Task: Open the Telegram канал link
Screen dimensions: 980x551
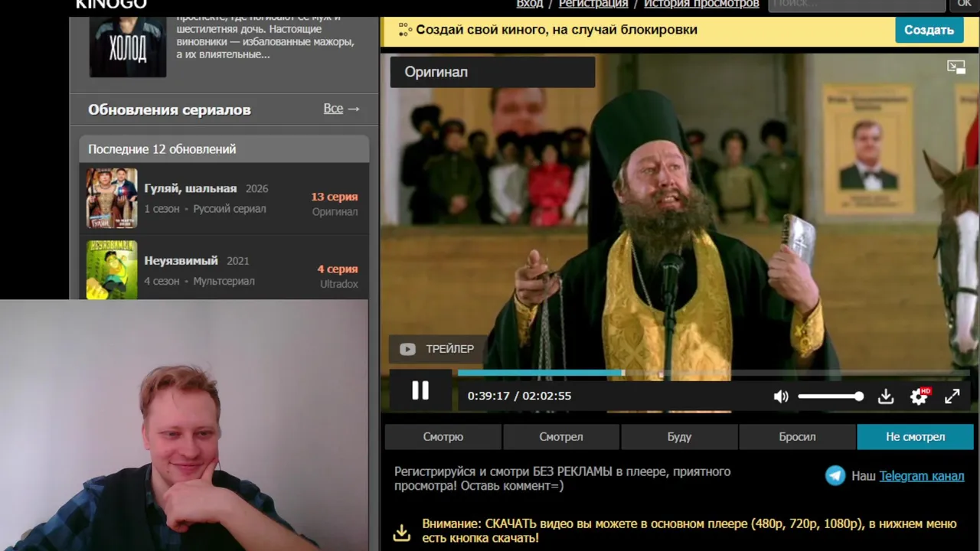Action: 922,476
